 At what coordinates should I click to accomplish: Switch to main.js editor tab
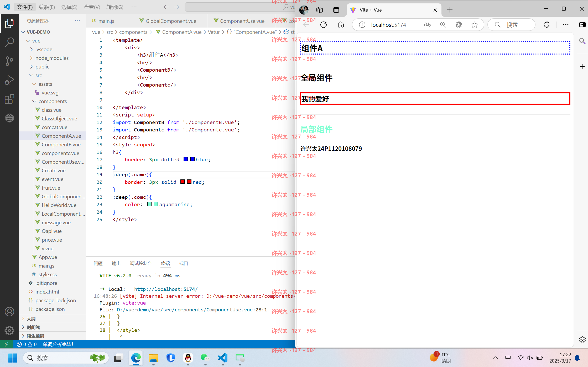[x=106, y=21]
